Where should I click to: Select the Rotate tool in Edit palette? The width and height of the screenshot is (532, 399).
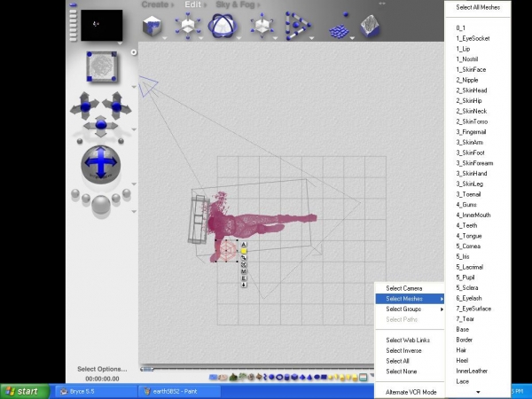point(223,26)
